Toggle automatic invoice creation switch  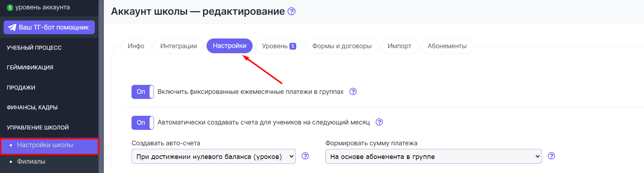[x=143, y=123]
